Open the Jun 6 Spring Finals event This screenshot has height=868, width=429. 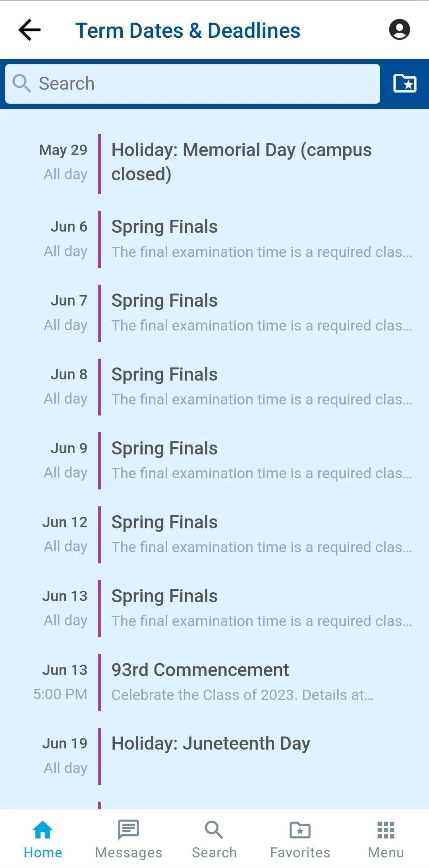tap(214, 240)
